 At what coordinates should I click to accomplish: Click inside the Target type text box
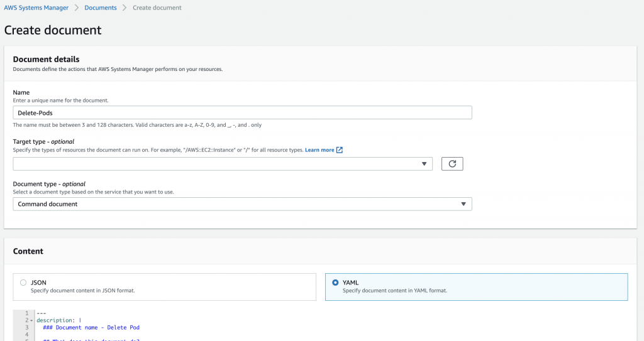214,164
